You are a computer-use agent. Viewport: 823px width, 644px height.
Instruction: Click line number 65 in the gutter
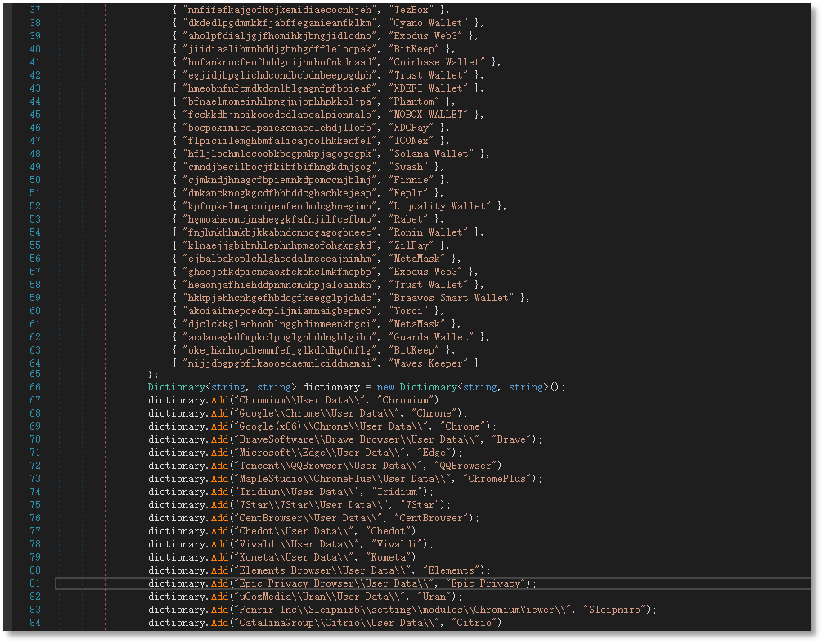click(x=35, y=374)
